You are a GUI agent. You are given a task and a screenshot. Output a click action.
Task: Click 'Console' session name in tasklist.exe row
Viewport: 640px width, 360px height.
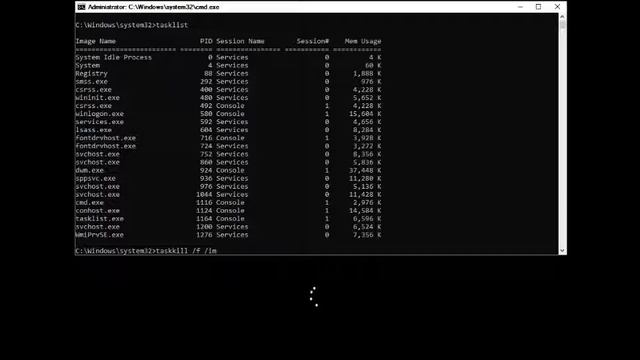point(230,219)
